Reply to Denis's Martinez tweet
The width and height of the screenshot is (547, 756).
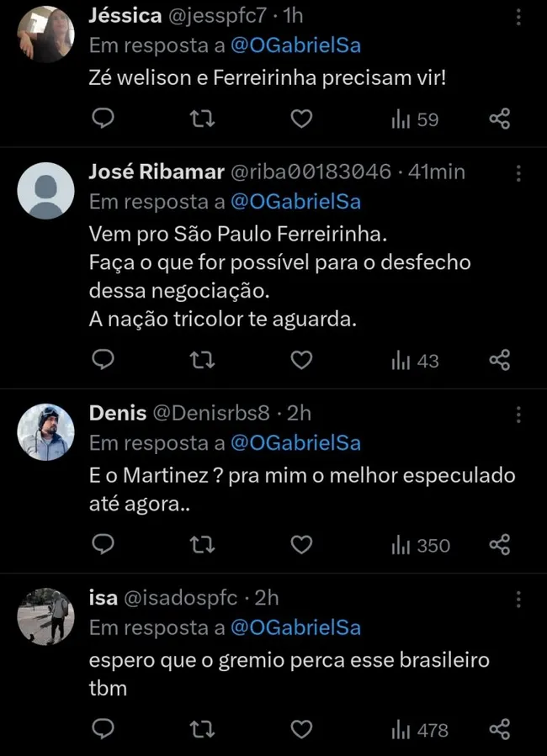tap(103, 545)
